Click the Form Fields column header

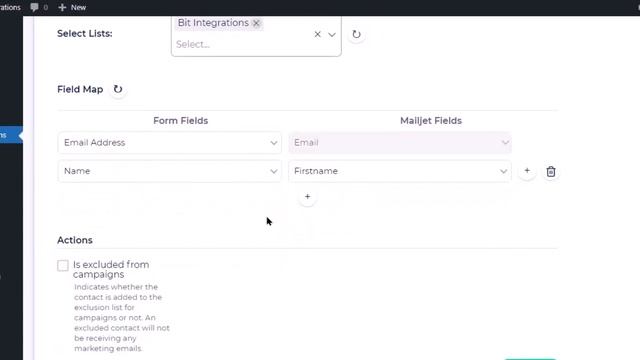point(180,121)
